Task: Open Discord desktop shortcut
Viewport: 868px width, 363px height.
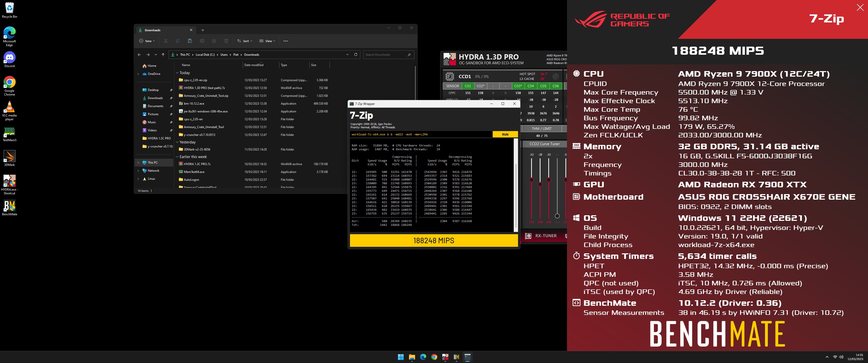Action: coord(9,59)
